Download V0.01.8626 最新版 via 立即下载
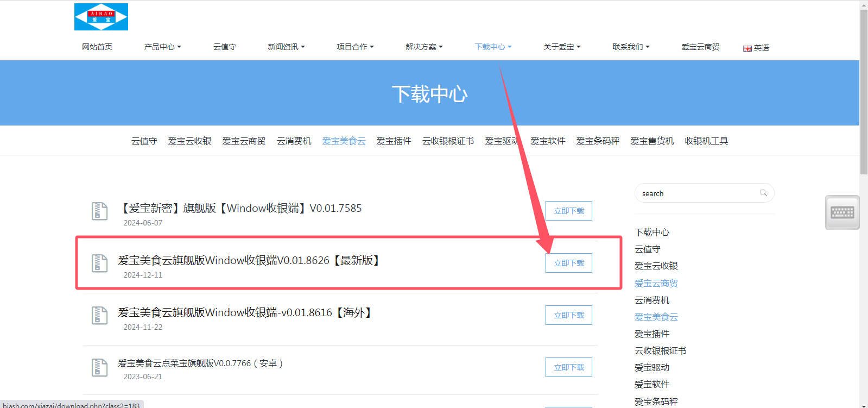The height and width of the screenshot is (408, 868). point(569,263)
